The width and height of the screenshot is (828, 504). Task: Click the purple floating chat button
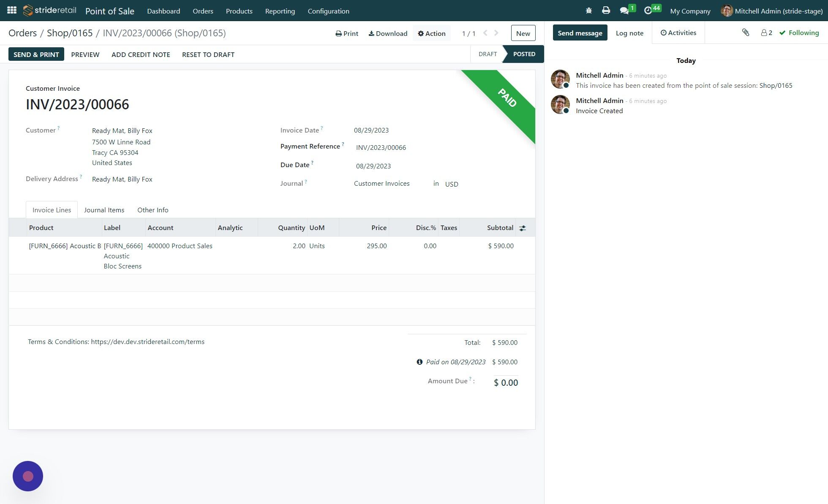click(x=27, y=476)
